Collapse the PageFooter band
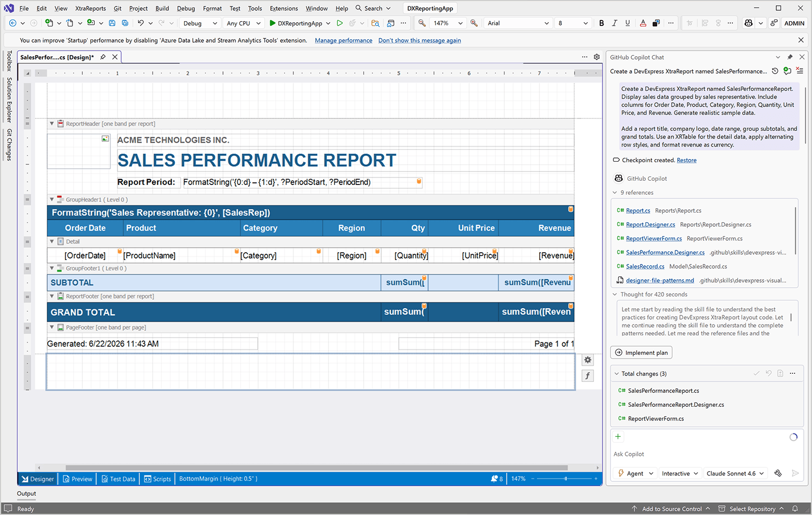 pos(52,327)
